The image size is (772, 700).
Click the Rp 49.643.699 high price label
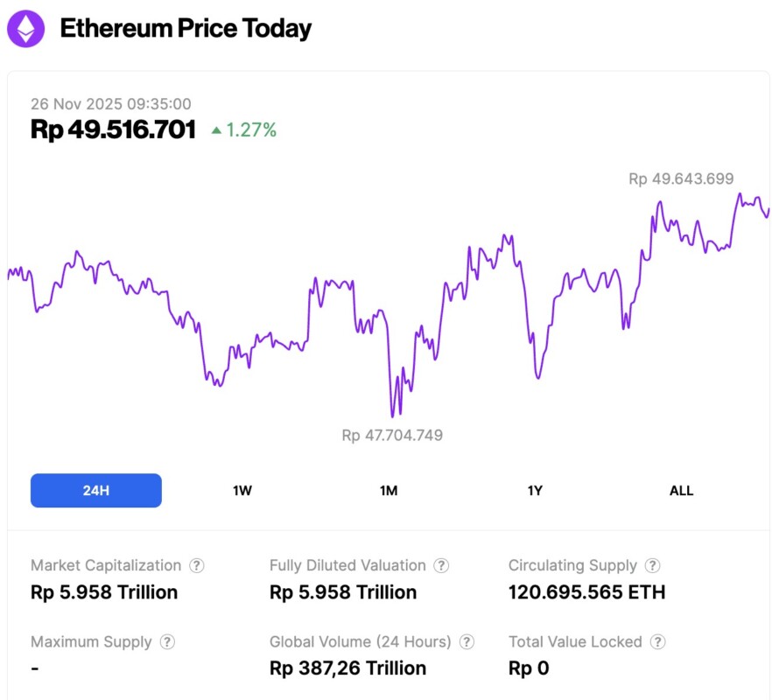coord(680,178)
